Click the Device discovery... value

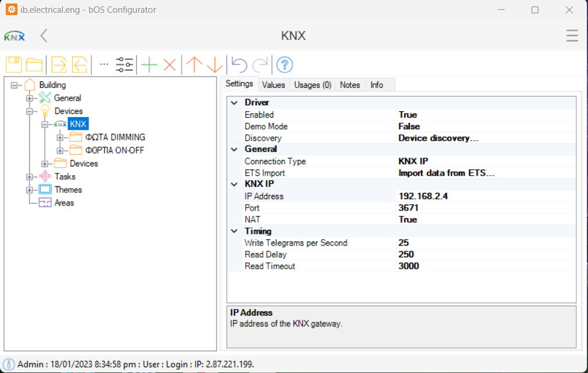438,138
